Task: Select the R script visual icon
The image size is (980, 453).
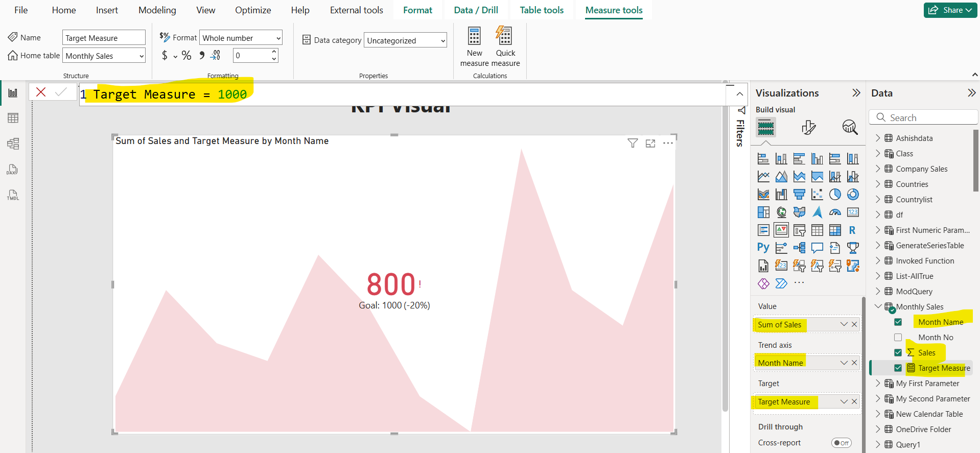Action: click(x=852, y=230)
